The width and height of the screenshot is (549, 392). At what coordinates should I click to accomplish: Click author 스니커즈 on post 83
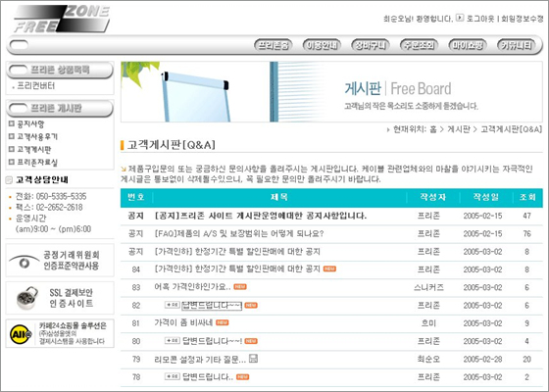coord(428,287)
